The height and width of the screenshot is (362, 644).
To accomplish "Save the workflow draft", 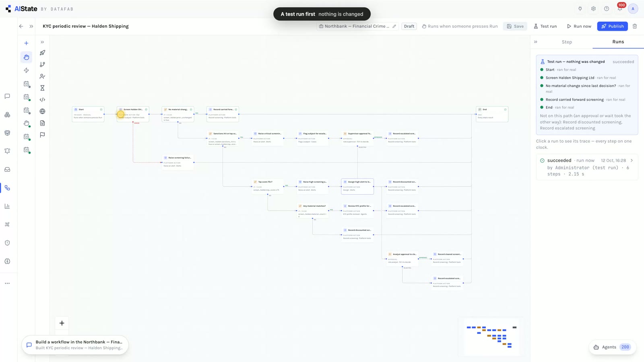I will click(x=515, y=26).
